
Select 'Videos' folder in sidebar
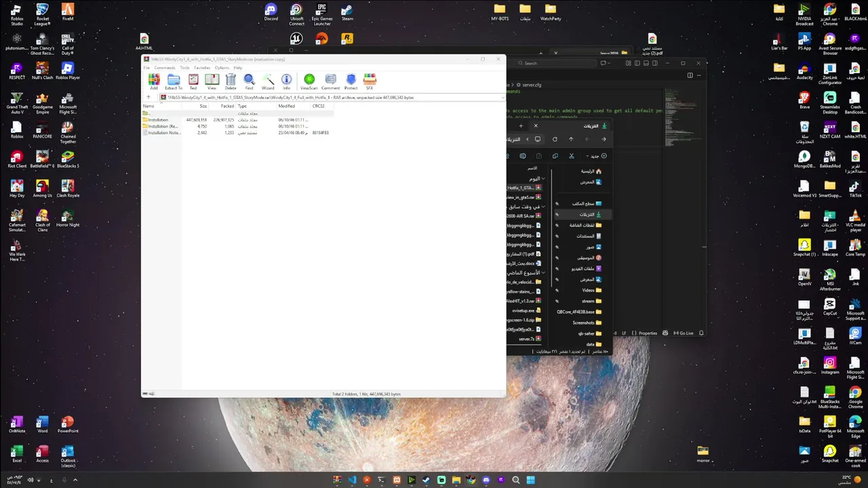coord(582,290)
